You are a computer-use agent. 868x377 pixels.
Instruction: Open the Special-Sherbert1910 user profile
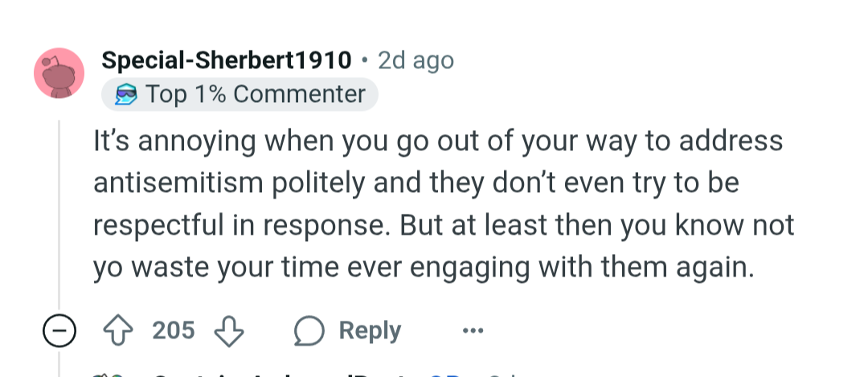click(x=226, y=60)
